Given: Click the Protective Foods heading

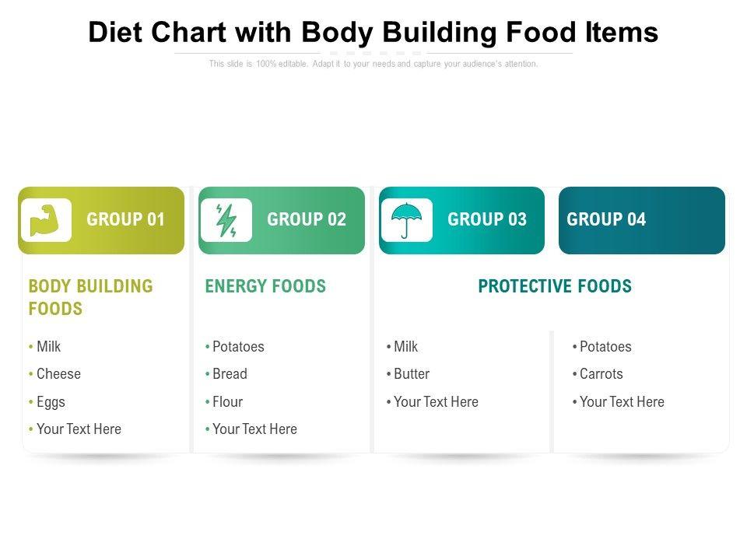Looking at the screenshot, I should [554, 286].
